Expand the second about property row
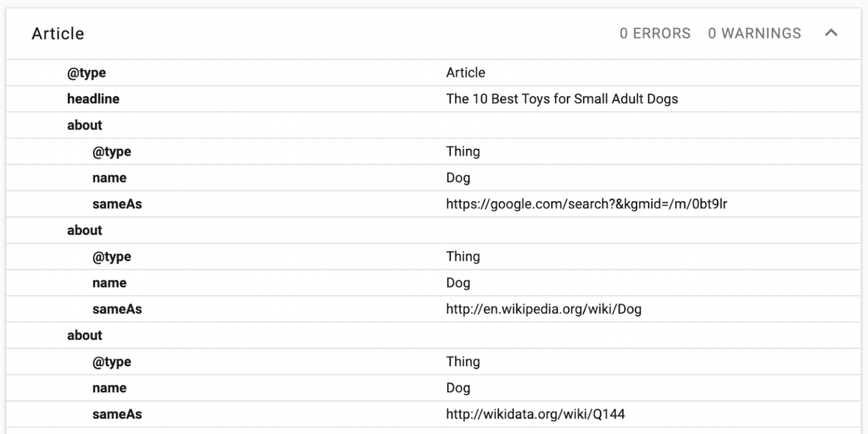Image resolution: width=868 pixels, height=434 pixels. (84, 230)
